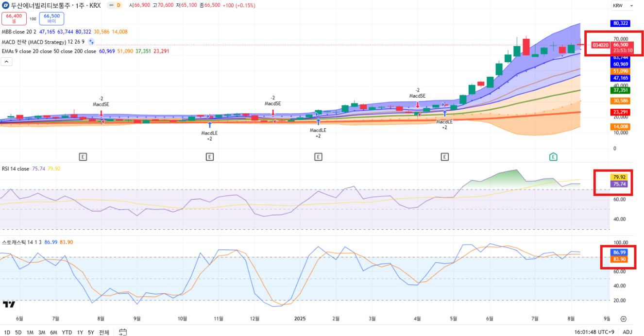The width and height of the screenshot is (644, 336).
Task: Click the orange 30,586 price-axis label
Action: [x=621, y=101]
